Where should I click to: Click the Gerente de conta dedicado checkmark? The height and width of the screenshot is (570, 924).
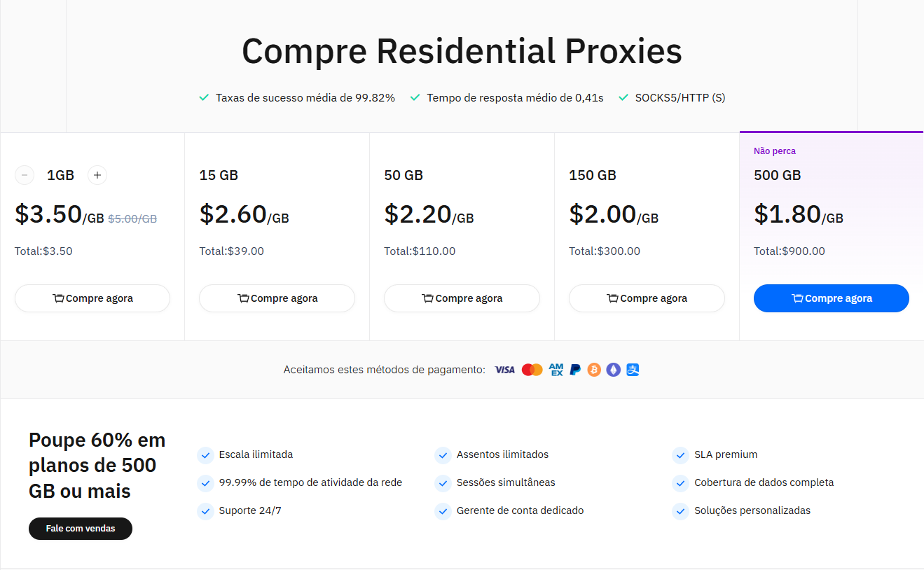443,511
